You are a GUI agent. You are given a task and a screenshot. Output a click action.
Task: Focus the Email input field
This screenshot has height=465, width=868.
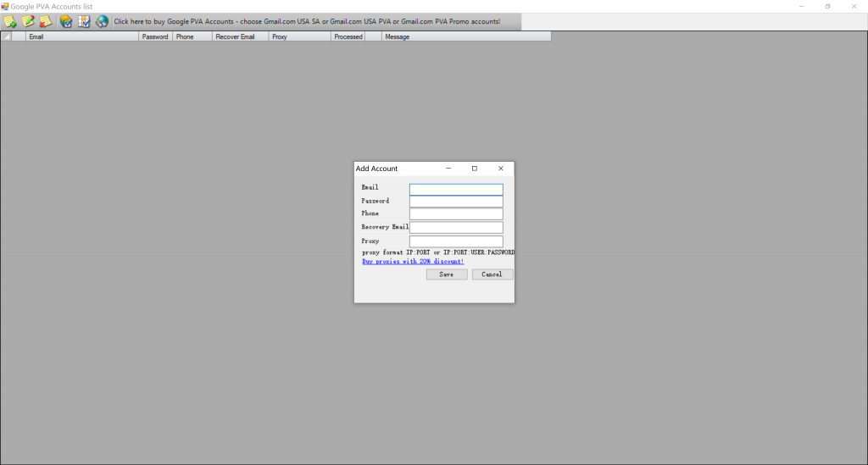pyautogui.click(x=456, y=190)
